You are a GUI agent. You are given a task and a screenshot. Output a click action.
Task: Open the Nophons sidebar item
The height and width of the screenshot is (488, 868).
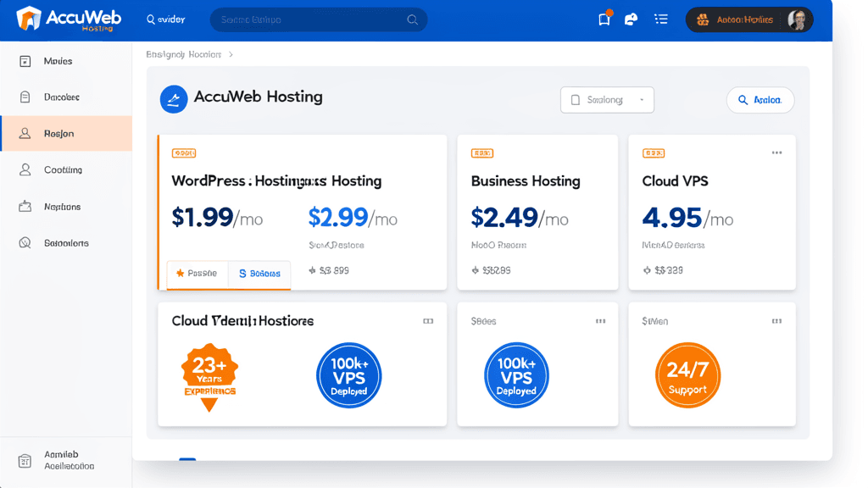pyautogui.click(x=66, y=207)
